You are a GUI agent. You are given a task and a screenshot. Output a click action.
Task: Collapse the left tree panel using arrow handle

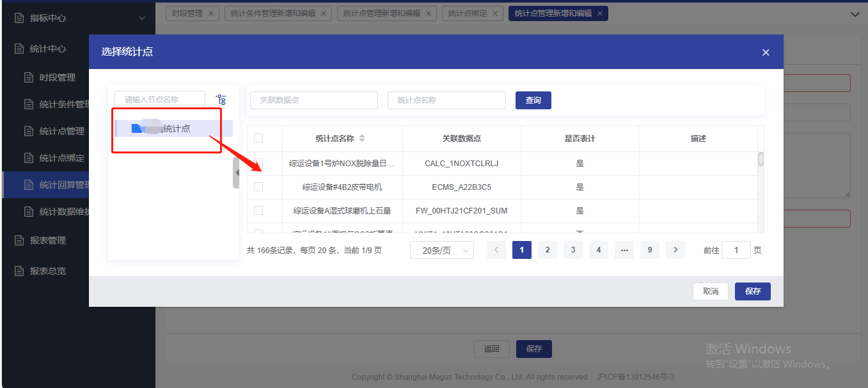click(x=236, y=173)
